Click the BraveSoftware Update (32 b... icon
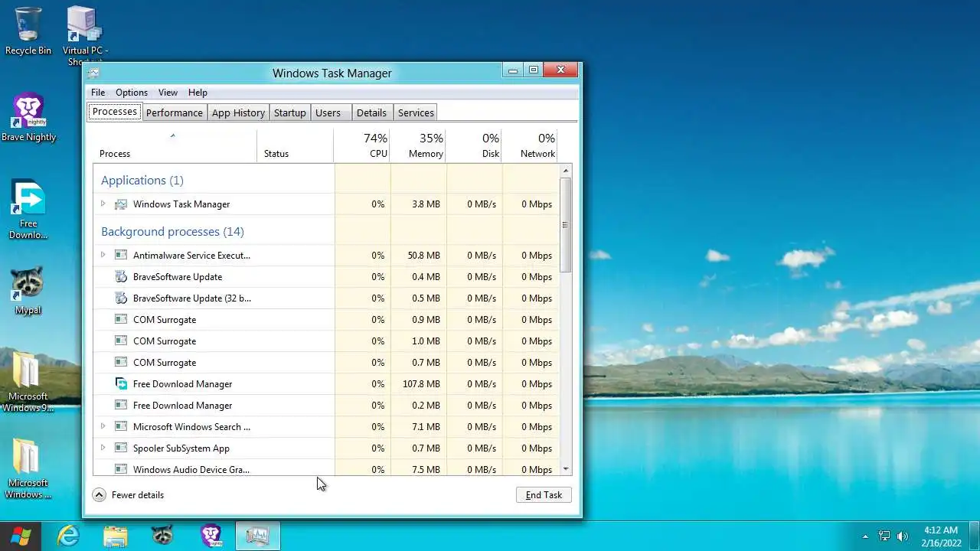 tap(120, 298)
